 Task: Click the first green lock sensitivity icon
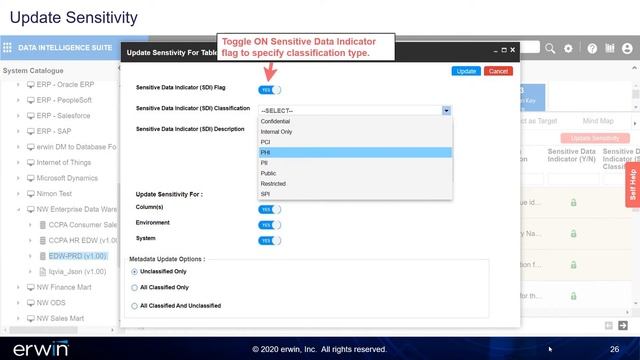point(573,202)
